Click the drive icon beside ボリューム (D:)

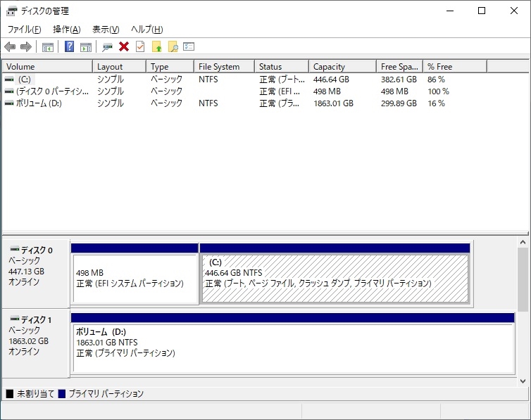pos(9,103)
